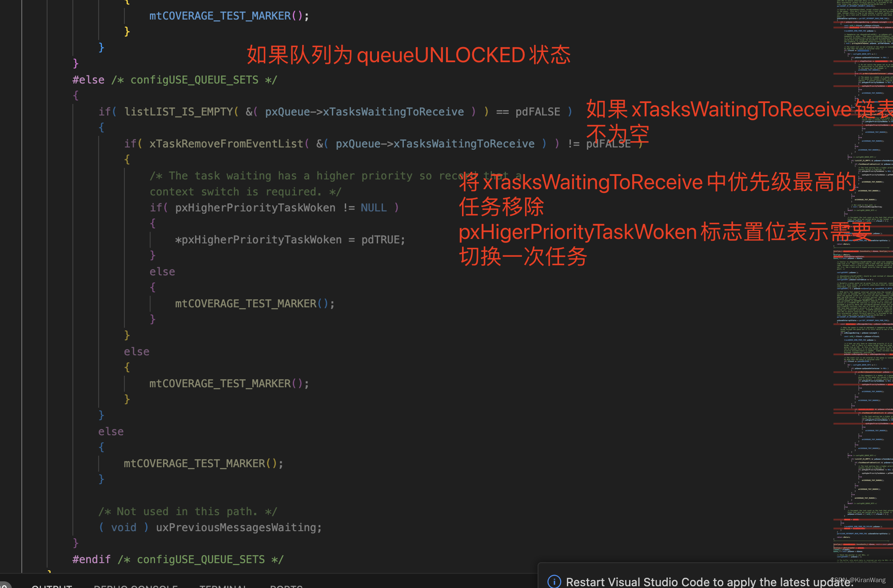Click the uxPreviousMessagesWaiting variable
This screenshot has height=588, width=893.
pos(238,527)
